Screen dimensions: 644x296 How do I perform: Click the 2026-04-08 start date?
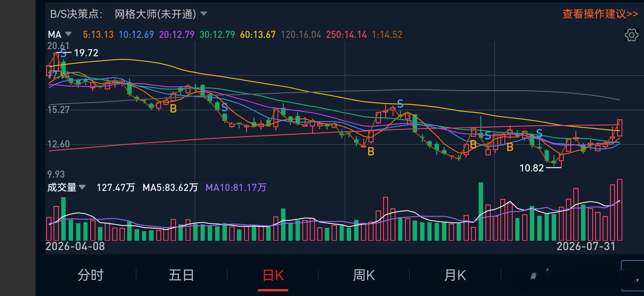(x=75, y=246)
